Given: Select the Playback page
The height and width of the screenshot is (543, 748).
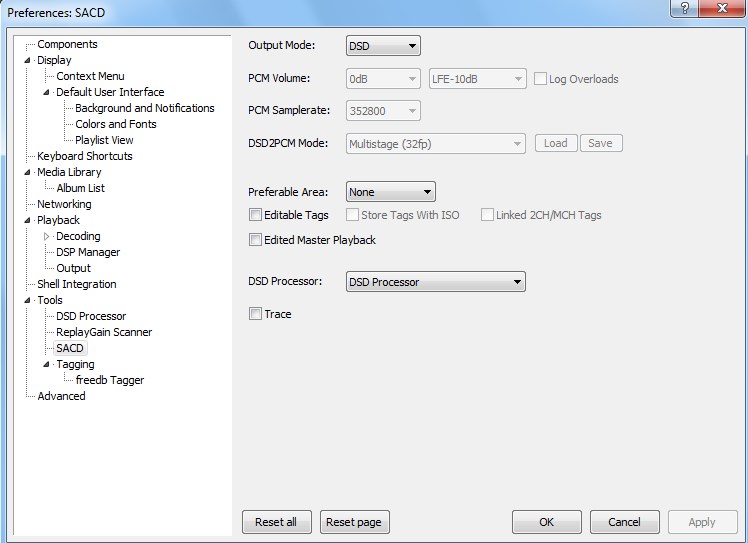Looking at the screenshot, I should pos(58,220).
